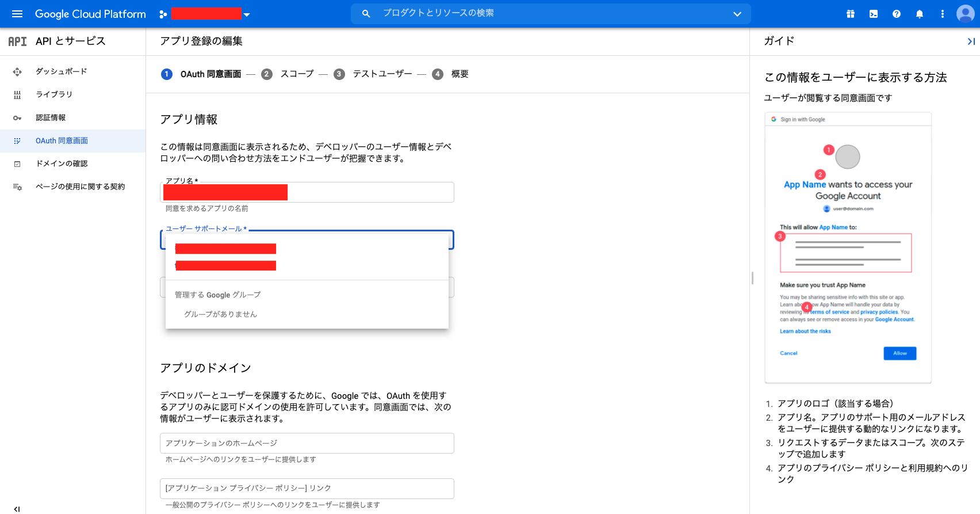Activate Cloud Shell terminal icon
980x514 pixels.
click(x=874, y=14)
